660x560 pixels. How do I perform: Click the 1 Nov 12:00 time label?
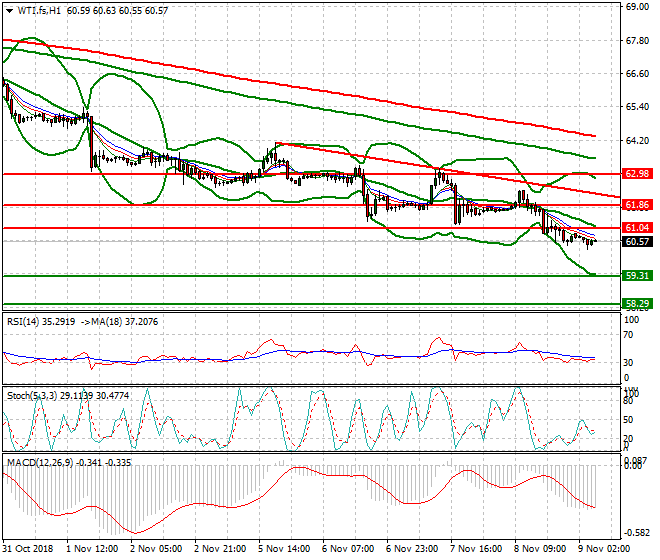coord(92,549)
